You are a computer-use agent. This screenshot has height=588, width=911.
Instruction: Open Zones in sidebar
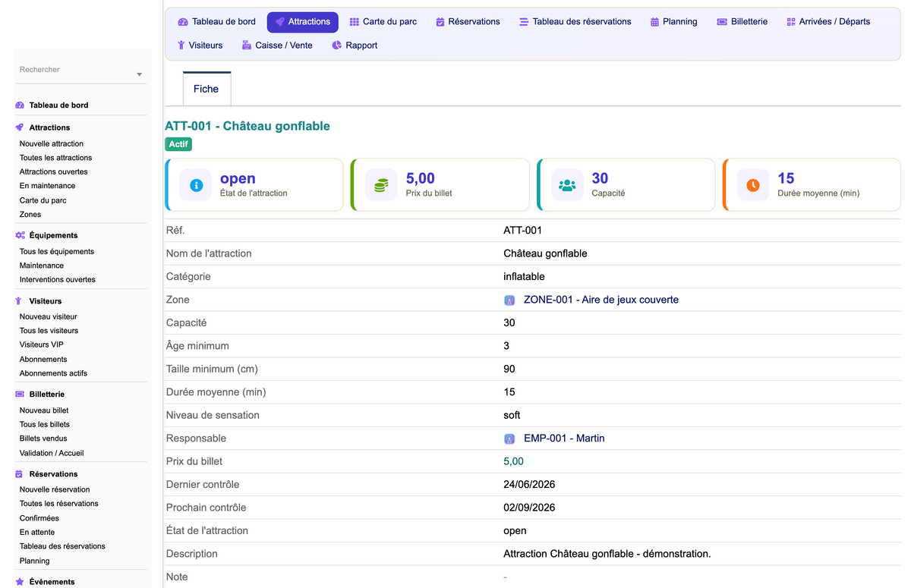pos(30,215)
